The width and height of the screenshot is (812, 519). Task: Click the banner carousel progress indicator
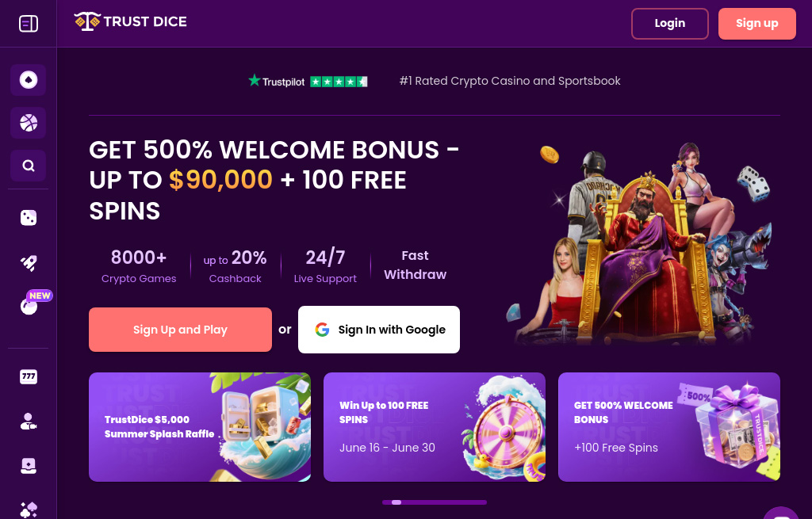coord(435,502)
